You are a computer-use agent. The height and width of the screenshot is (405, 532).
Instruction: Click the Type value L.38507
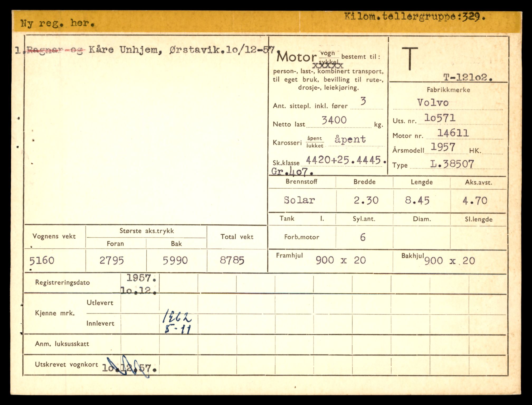coord(452,164)
